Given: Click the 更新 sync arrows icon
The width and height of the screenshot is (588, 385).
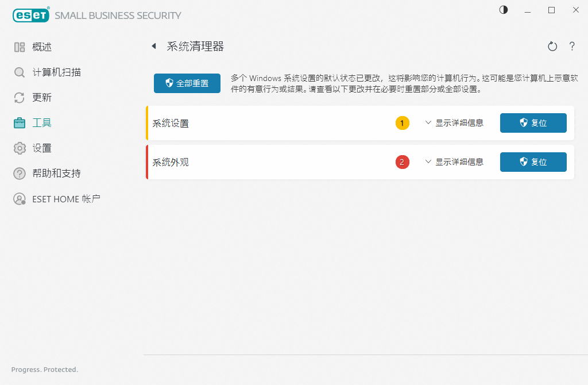Looking at the screenshot, I should click(19, 97).
